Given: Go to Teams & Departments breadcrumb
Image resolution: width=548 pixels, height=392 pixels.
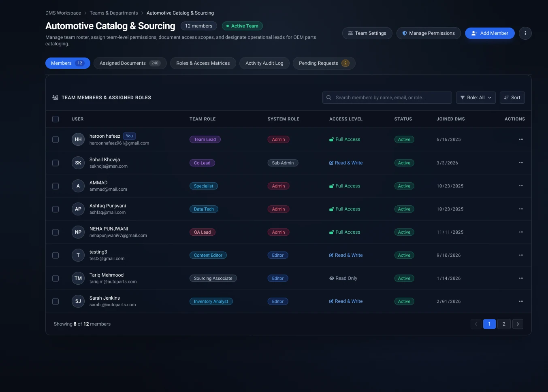Looking at the screenshot, I should click(114, 13).
